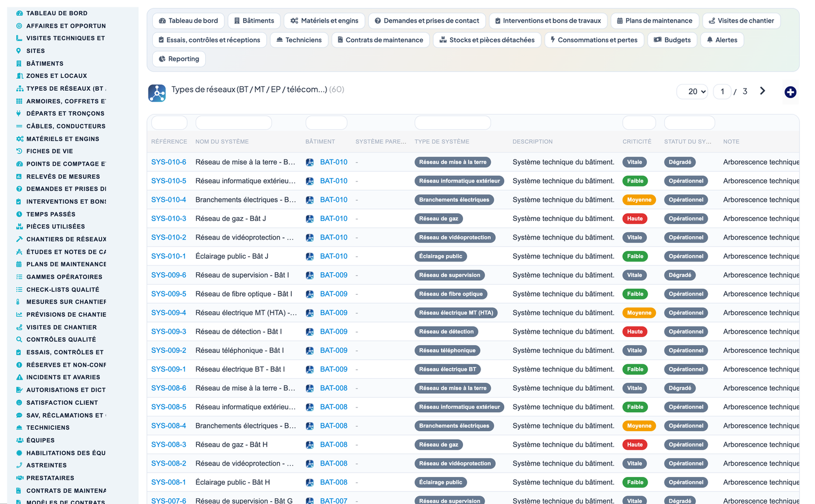Click Réseau de gaz tag in SYS-008-3 row
The image size is (815, 504).
click(439, 445)
